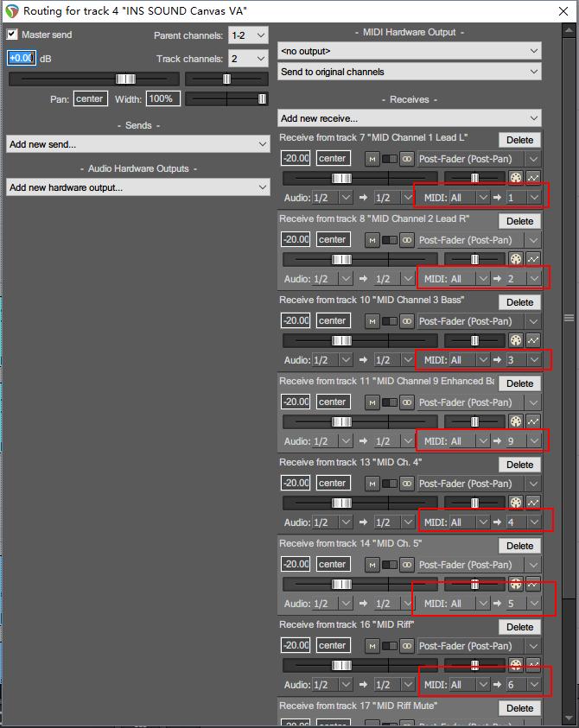Click the Width 100% field
The image size is (579, 728).
(163, 99)
